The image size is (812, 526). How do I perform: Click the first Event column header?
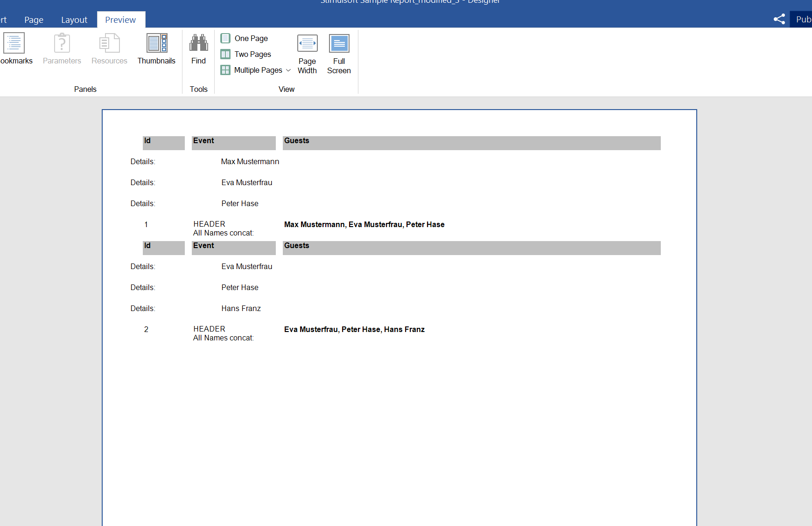234,143
